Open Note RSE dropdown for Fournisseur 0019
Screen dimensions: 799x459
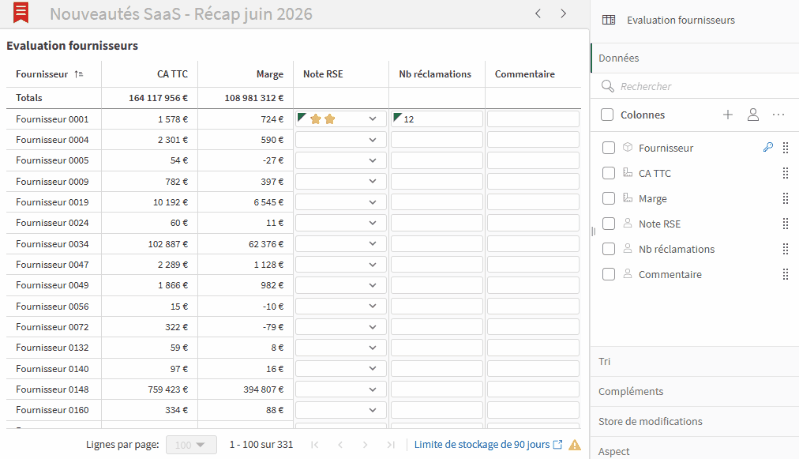tap(372, 202)
